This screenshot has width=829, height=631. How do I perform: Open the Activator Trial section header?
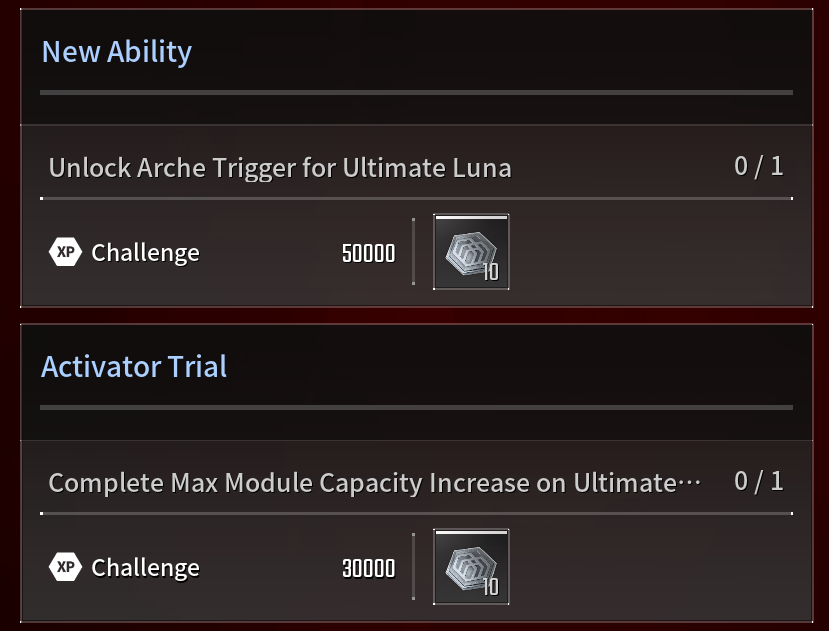134,367
